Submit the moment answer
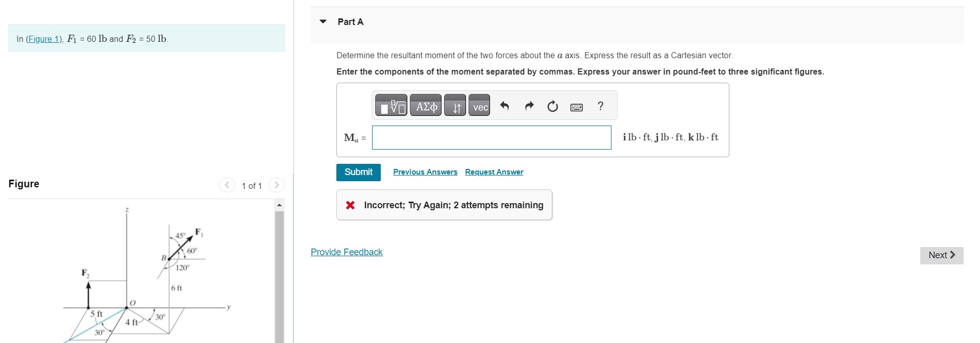The image size is (980, 343). click(x=358, y=172)
